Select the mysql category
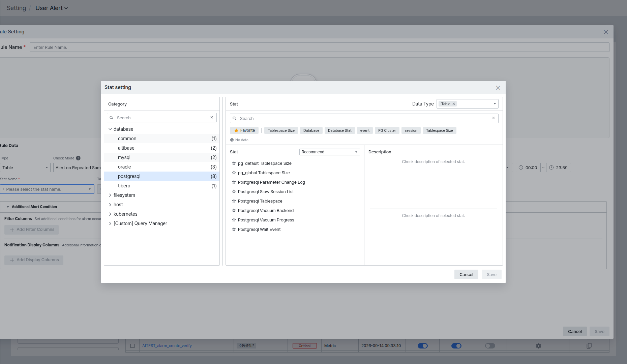The width and height of the screenshot is (627, 364). coord(162,157)
